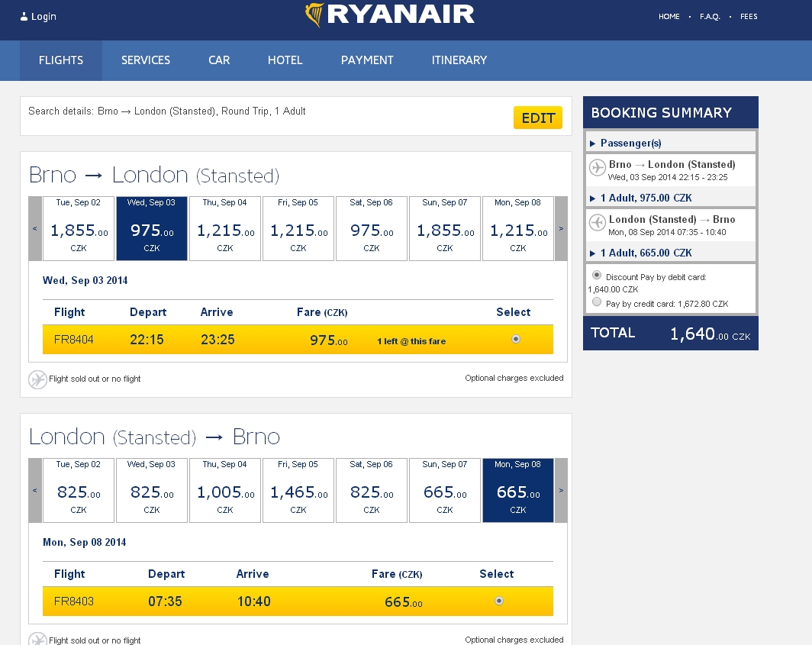Open the FEES link
The image size is (812, 645).
[749, 17]
